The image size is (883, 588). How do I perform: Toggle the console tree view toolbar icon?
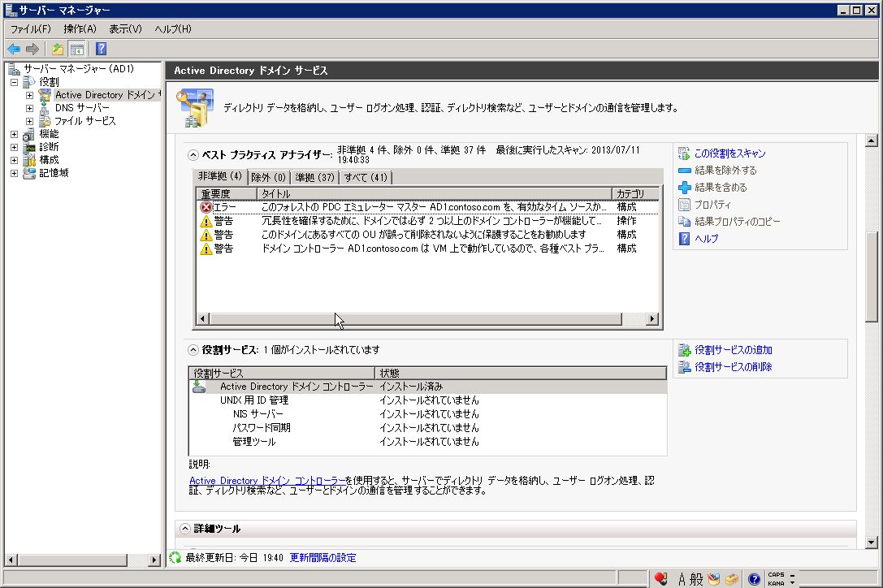[x=76, y=49]
